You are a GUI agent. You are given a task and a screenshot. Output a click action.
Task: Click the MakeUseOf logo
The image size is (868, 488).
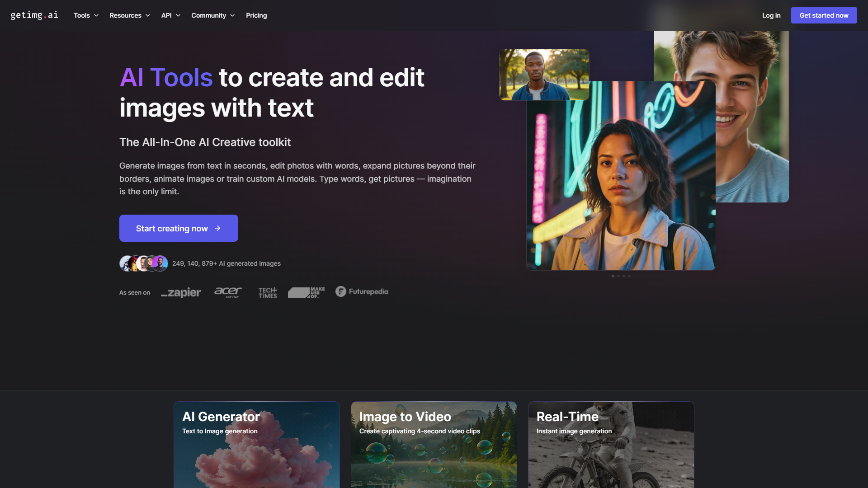[x=306, y=293]
